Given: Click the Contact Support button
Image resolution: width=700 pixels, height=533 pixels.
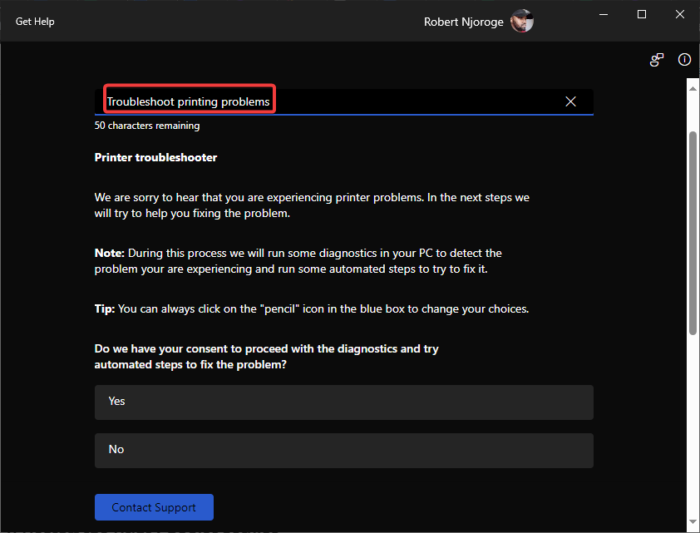Looking at the screenshot, I should point(154,507).
